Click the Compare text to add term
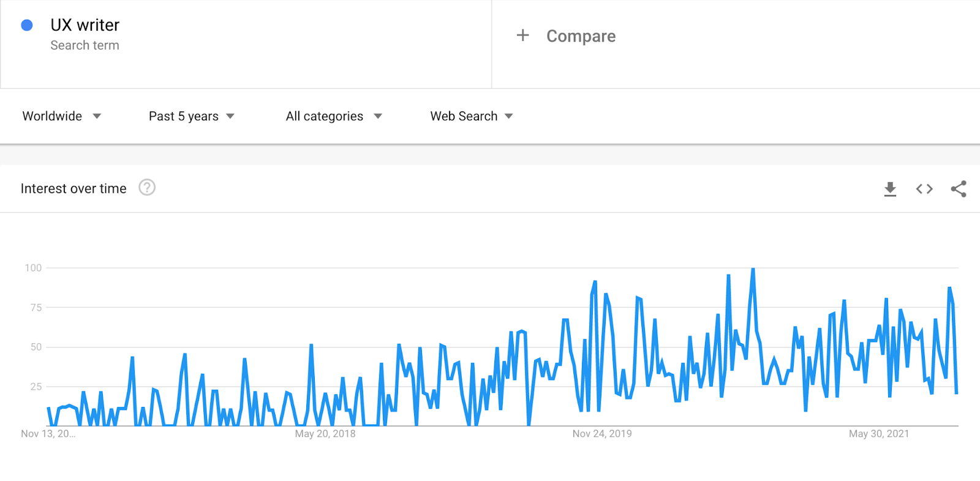 tap(581, 36)
